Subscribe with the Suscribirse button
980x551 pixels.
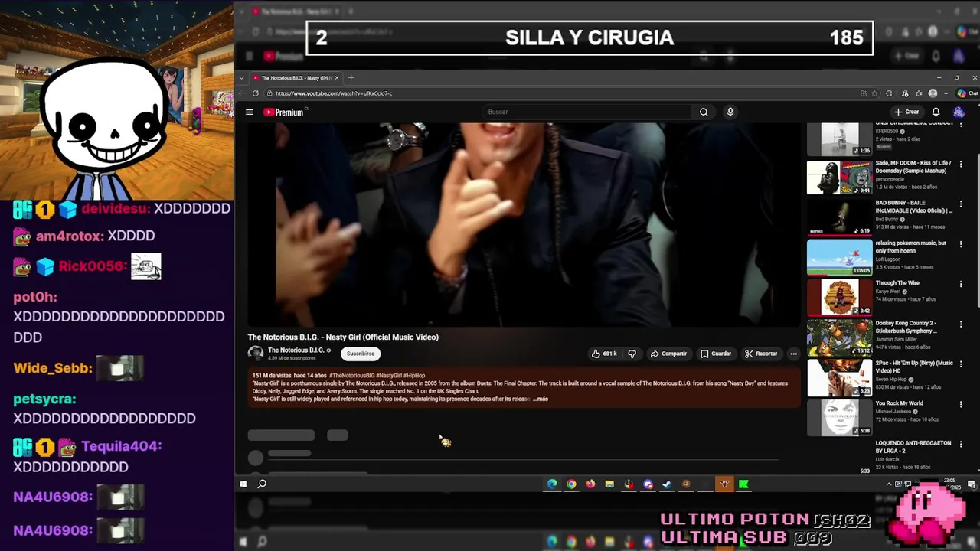(361, 354)
